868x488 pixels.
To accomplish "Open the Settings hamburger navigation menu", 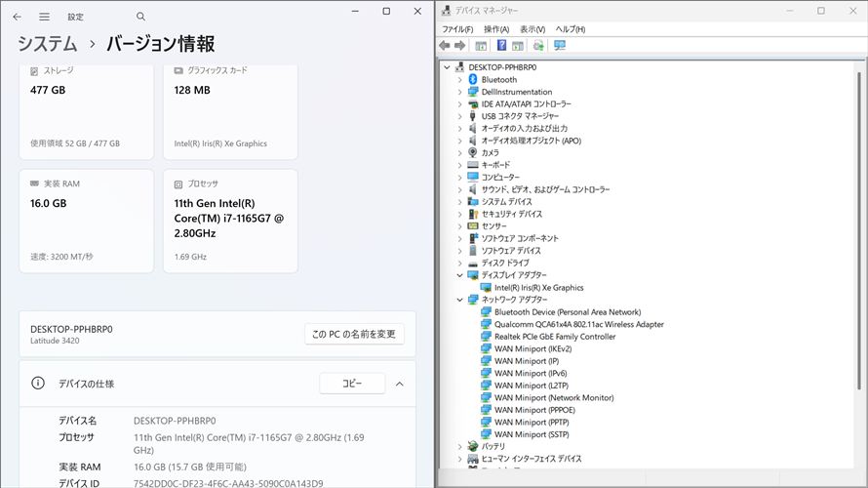I will point(45,17).
